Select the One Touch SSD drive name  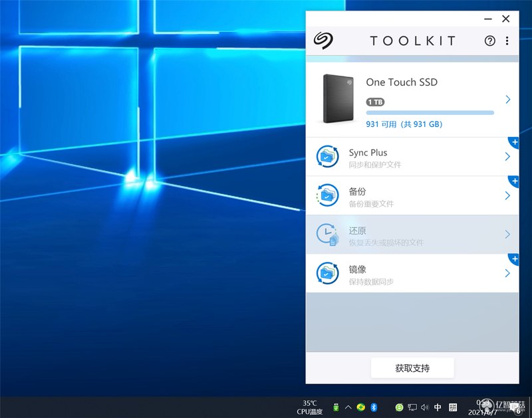(x=402, y=82)
